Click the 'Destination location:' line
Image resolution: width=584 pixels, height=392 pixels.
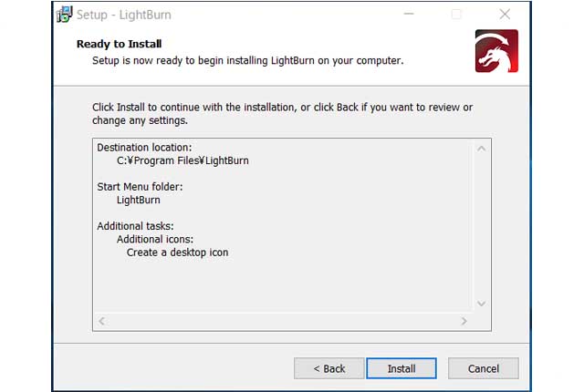[x=144, y=148]
